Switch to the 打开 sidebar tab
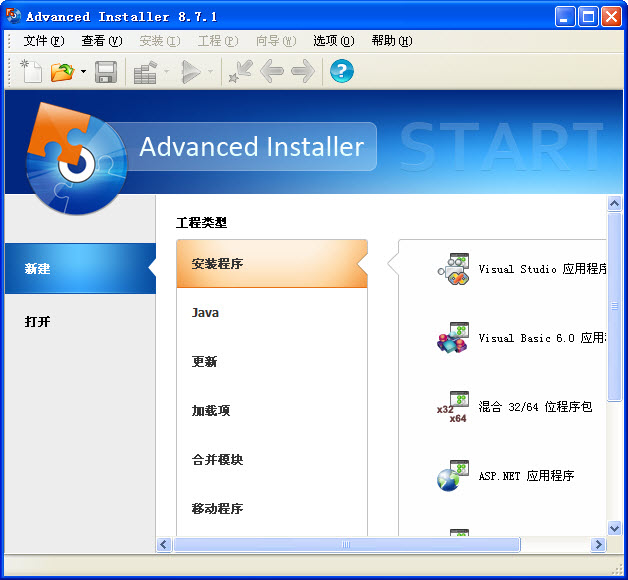This screenshot has height=580, width=628. pyautogui.click(x=38, y=322)
